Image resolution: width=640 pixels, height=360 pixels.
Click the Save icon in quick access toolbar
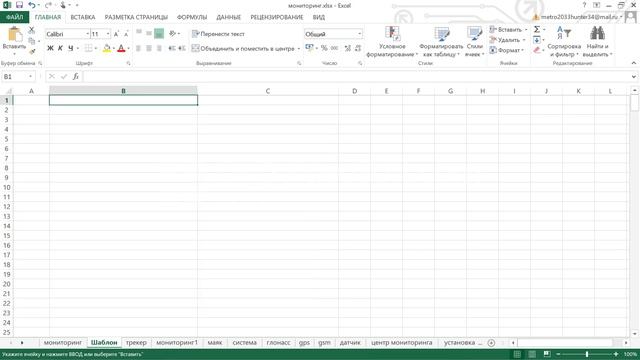point(19,5)
